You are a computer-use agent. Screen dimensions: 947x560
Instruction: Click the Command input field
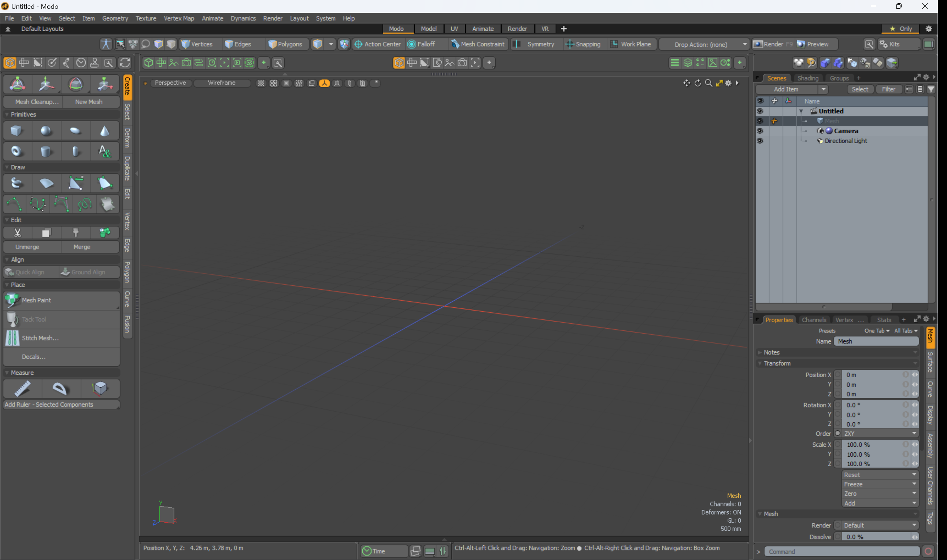click(842, 552)
